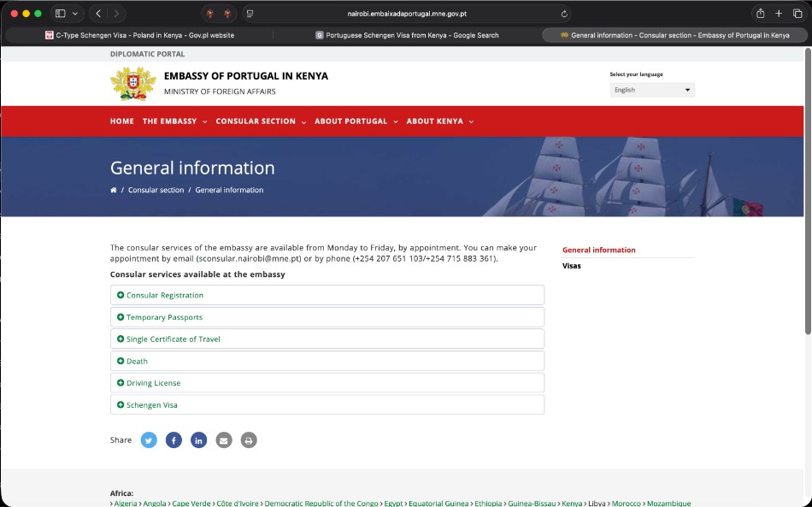Viewport: 812px width, 507px height.
Task: Open the Equatorial Guinea embassy link
Action: coord(438,504)
